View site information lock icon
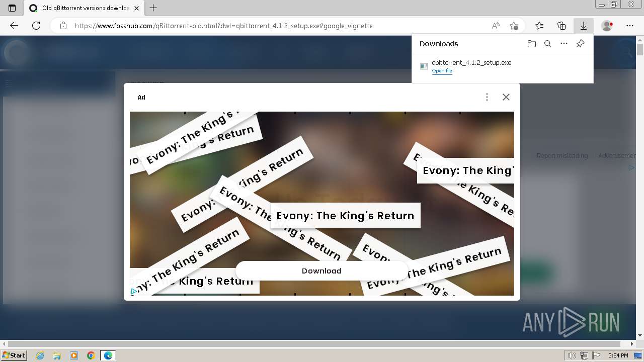The height and width of the screenshot is (362, 644). 63,26
